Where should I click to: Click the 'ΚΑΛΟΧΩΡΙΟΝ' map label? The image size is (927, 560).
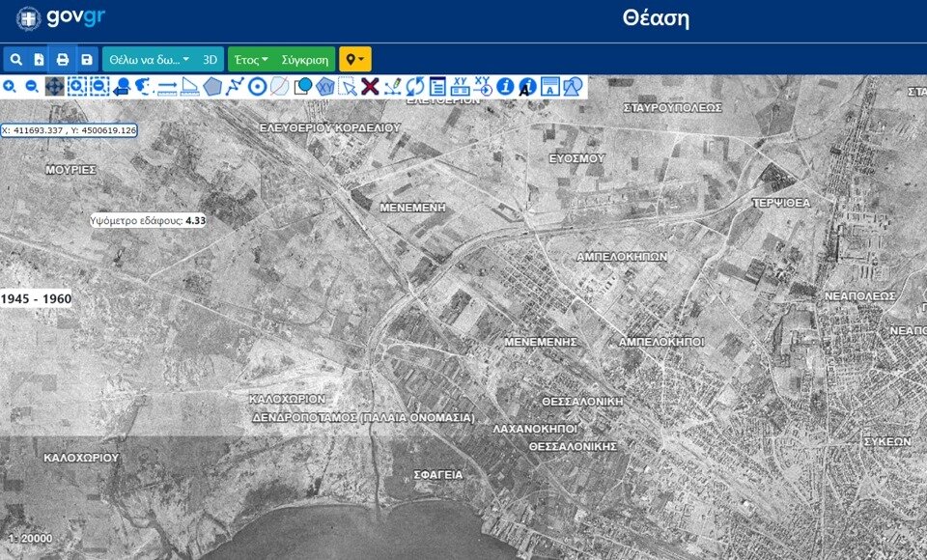tap(288, 399)
